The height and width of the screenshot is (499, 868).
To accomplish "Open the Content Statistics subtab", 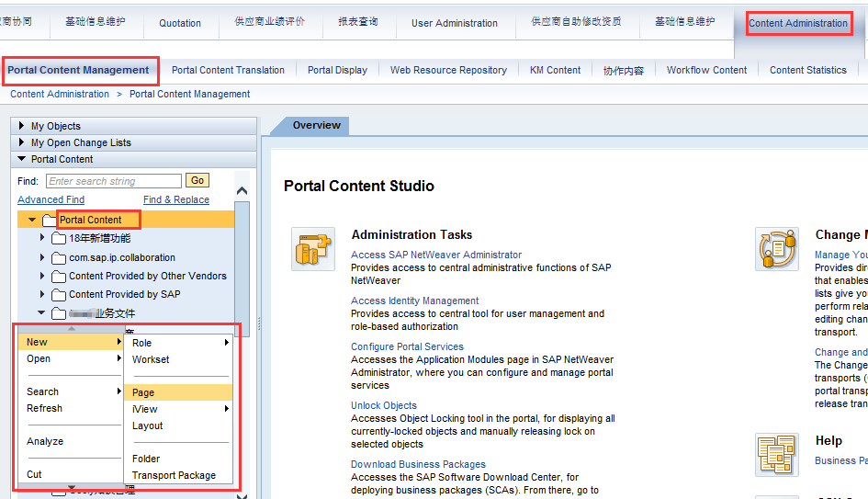I will pyautogui.click(x=808, y=71).
